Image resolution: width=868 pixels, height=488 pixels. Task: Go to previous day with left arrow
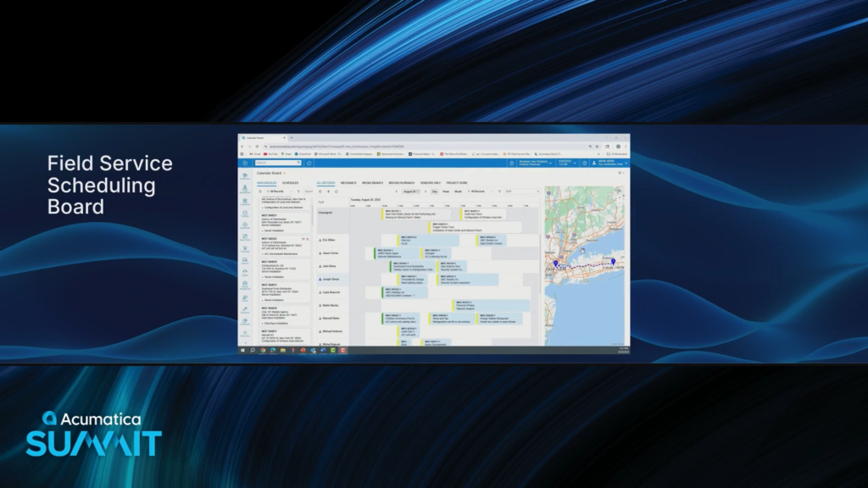[x=395, y=191]
